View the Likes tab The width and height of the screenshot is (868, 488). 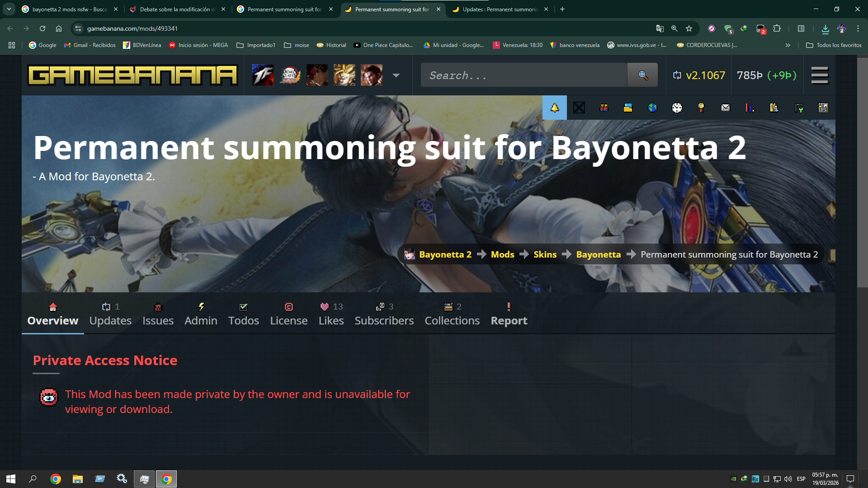(x=331, y=314)
